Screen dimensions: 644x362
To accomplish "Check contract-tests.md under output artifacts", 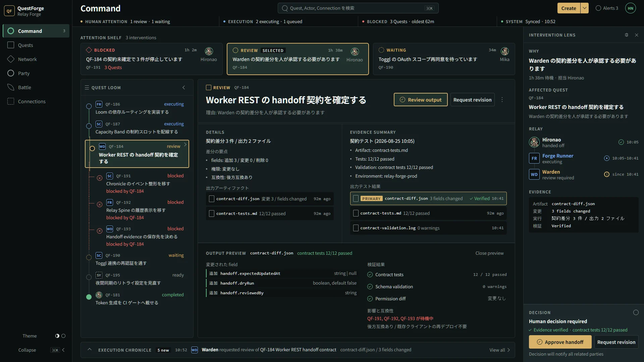I will click(x=212, y=214).
